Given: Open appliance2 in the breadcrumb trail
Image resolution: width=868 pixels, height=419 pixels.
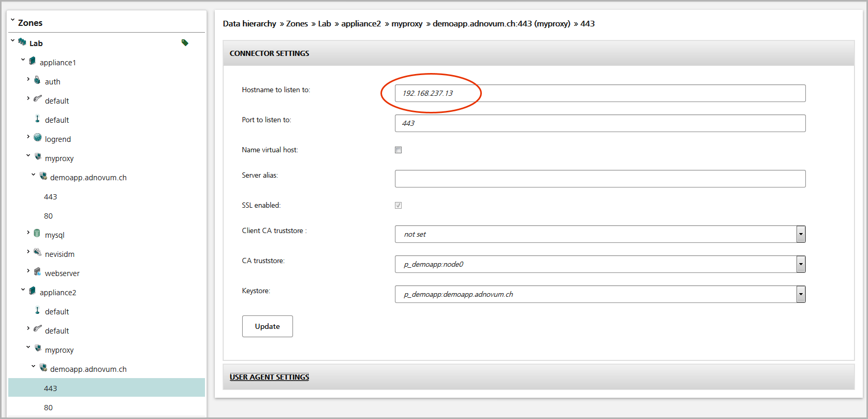Looking at the screenshot, I should (x=361, y=24).
